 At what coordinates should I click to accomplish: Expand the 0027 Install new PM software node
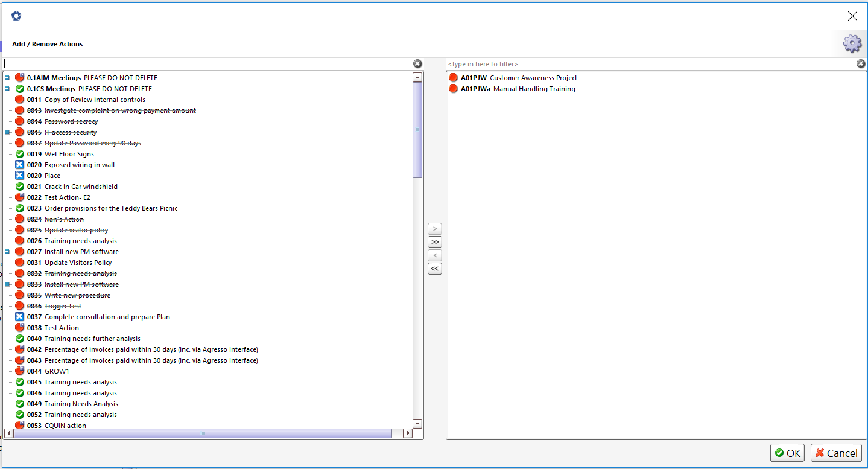pos(7,252)
